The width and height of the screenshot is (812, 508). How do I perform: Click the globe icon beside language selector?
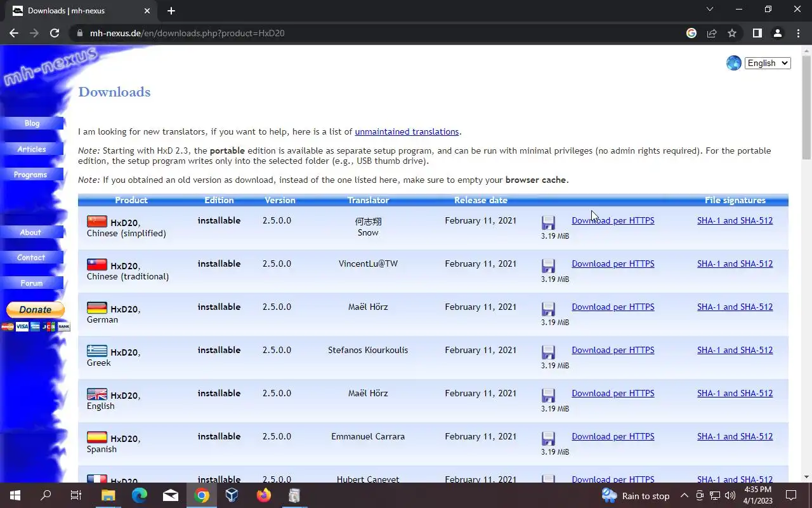(x=734, y=63)
